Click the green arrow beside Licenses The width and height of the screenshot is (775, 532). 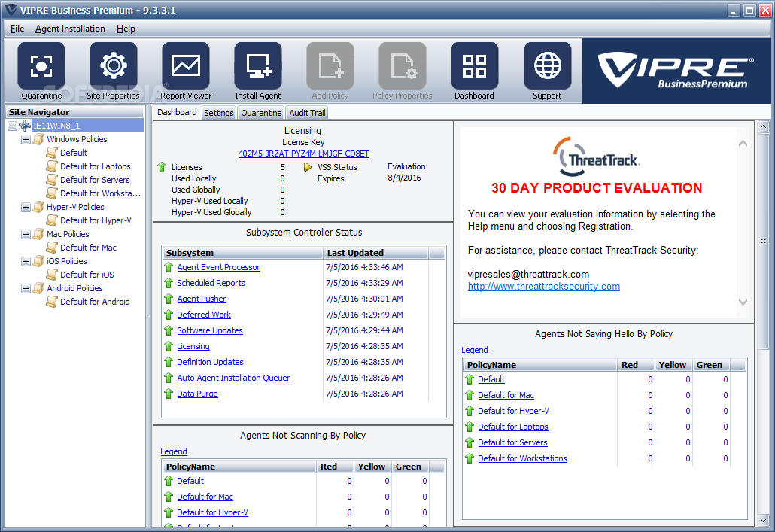[162, 167]
